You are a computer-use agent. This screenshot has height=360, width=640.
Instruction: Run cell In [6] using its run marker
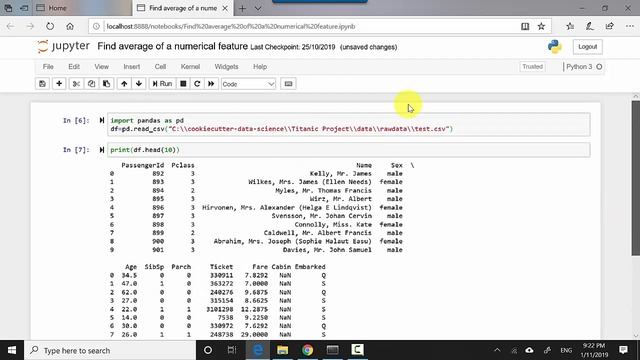(x=102, y=120)
